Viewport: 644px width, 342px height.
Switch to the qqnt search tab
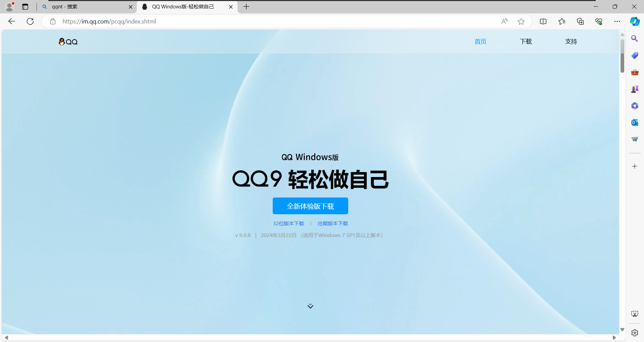coord(86,7)
